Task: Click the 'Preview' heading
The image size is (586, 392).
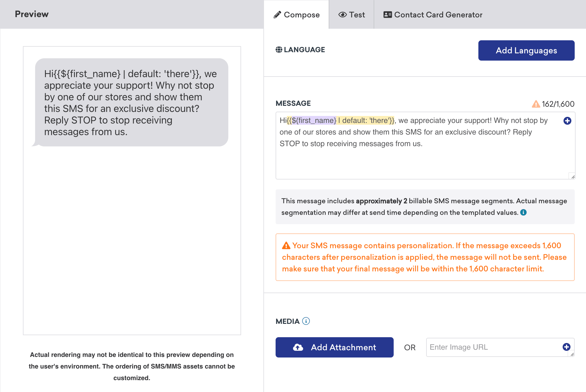Action: pos(32,14)
